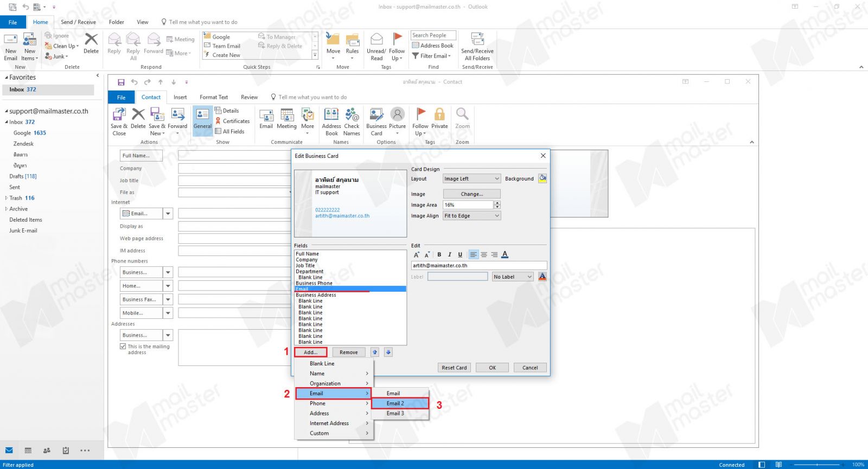Toggle 'This is the mailing address' checkbox
868x469 pixels.
pos(123,346)
